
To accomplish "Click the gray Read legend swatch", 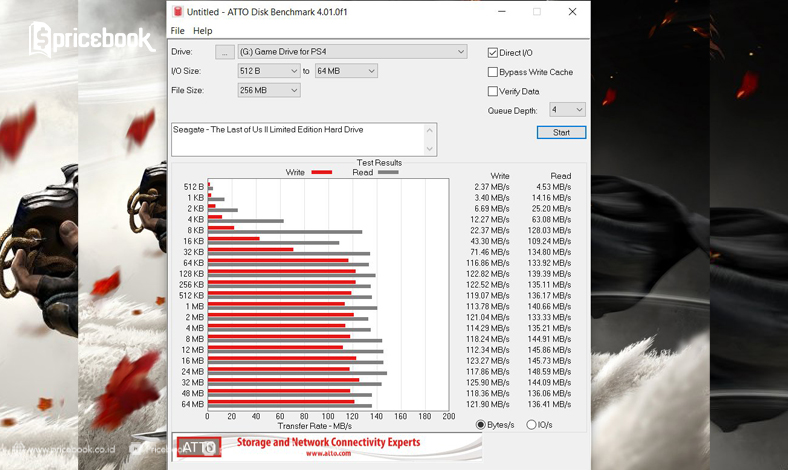I will point(388,172).
